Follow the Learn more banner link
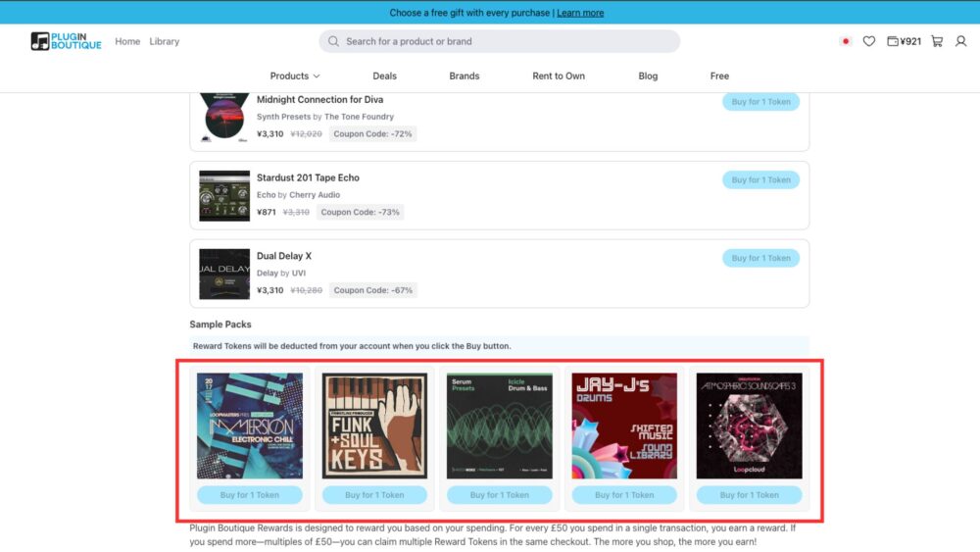 [580, 13]
